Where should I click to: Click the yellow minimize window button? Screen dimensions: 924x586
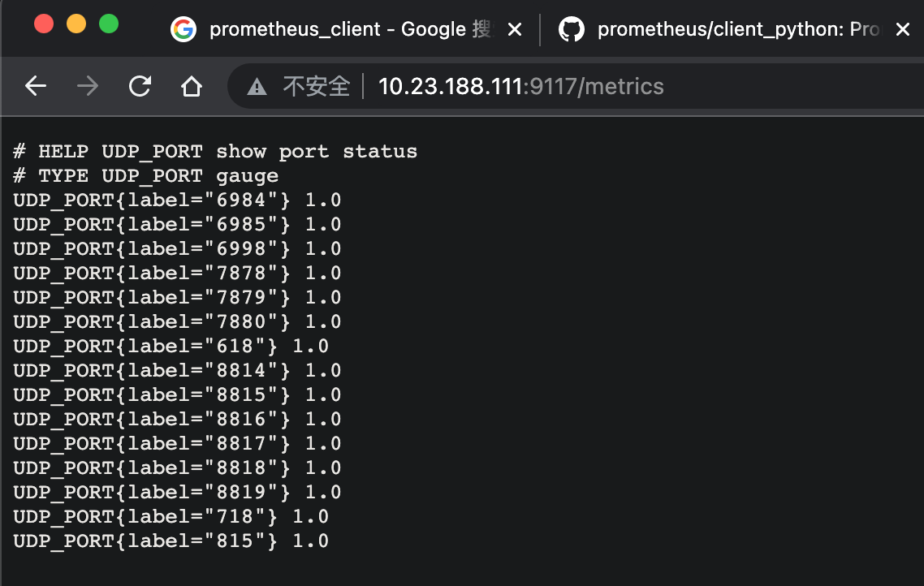click(76, 24)
